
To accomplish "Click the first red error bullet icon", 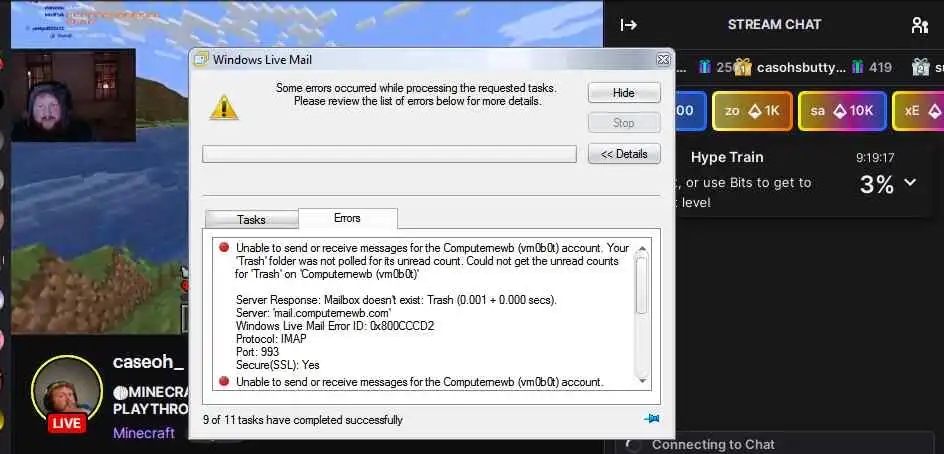I will [224, 247].
